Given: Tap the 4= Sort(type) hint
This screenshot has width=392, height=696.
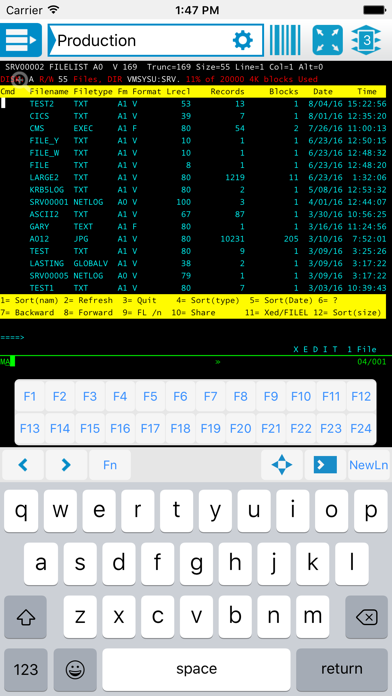Looking at the screenshot, I should coord(208,300).
